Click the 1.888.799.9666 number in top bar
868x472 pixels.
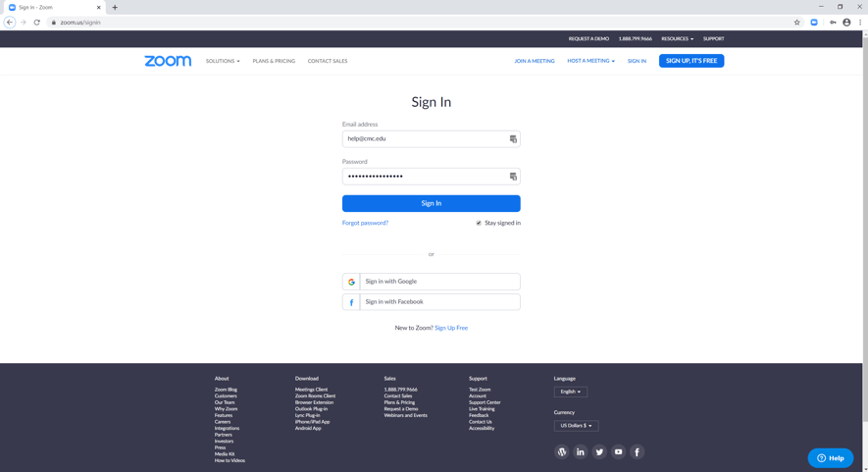pos(635,39)
